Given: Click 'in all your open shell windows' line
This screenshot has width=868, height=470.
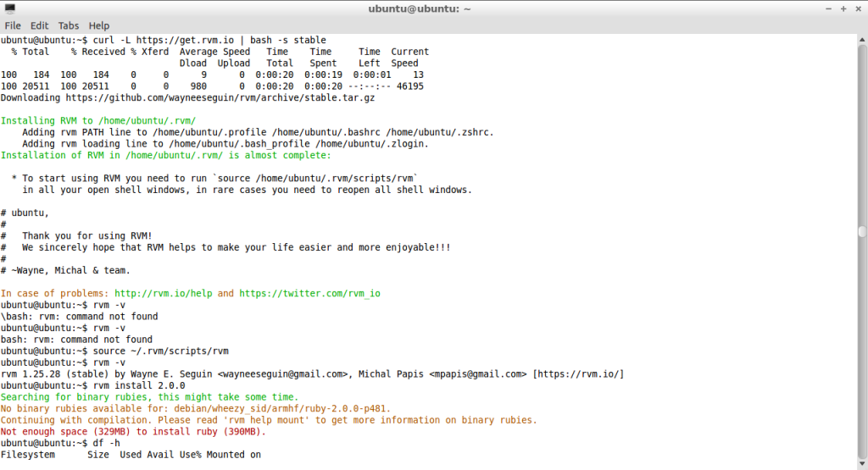Looking at the screenshot, I should 247,191.
